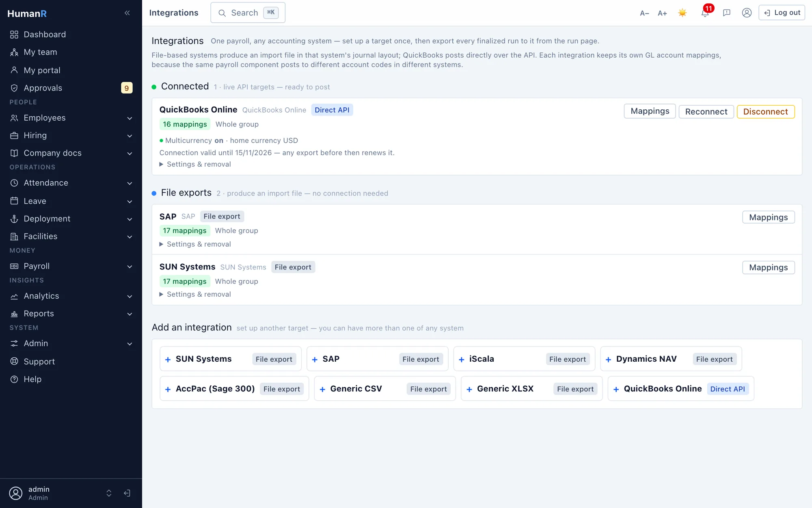Click the sign-out icon beside admin user
Viewport: 812px width, 508px height.
[127, 493]
